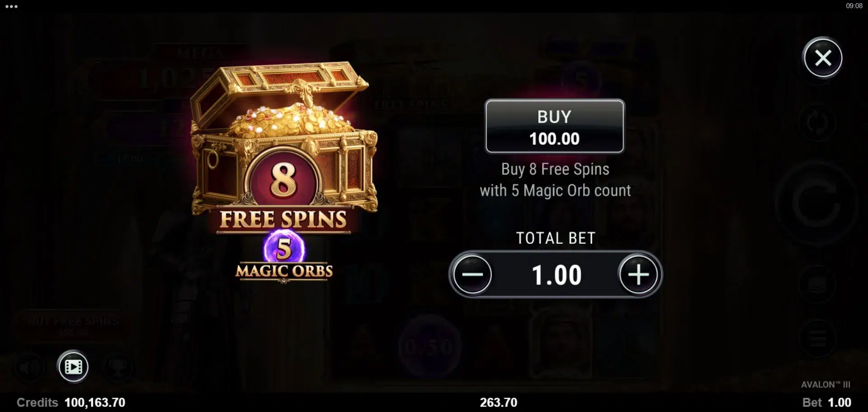
Task: Click the 09:08 clock display
Action: click(854, 6)
